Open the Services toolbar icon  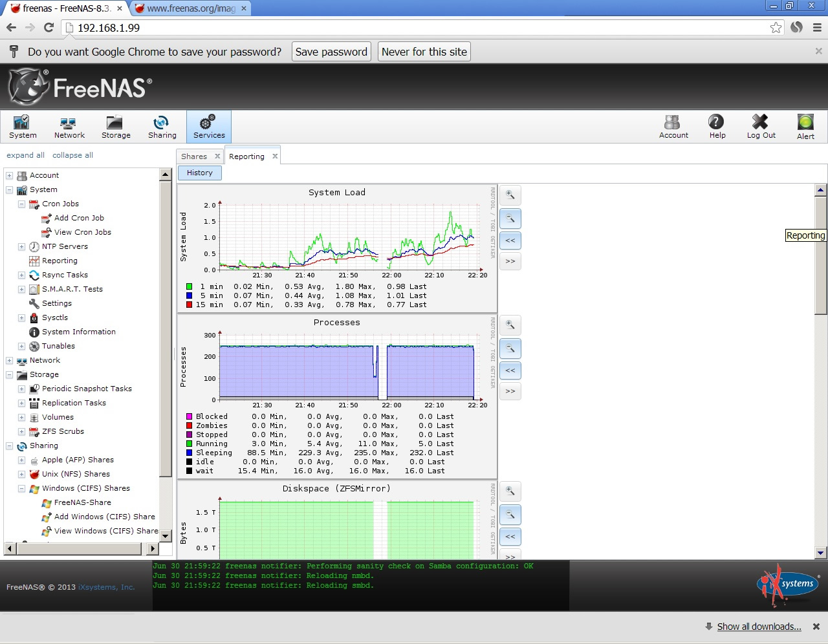point(209,127)
